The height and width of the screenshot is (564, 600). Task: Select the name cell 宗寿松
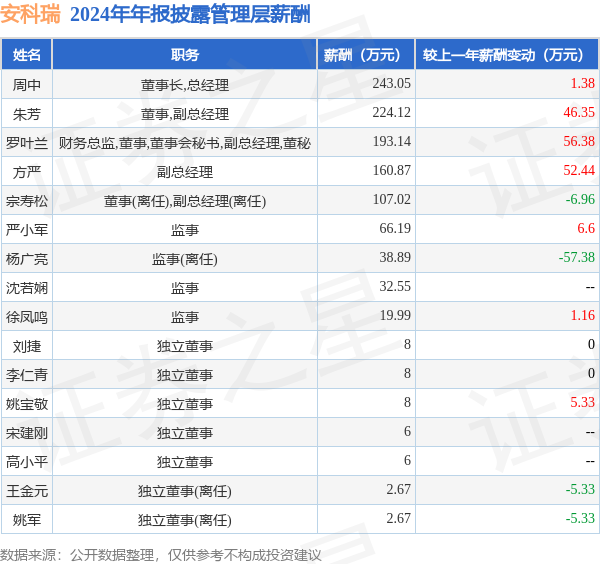pos(26,201)
